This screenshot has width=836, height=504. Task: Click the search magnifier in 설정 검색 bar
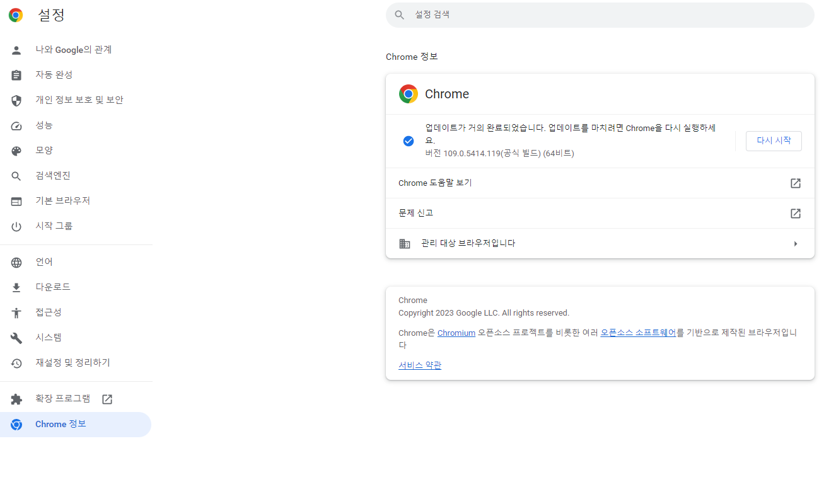399,14
